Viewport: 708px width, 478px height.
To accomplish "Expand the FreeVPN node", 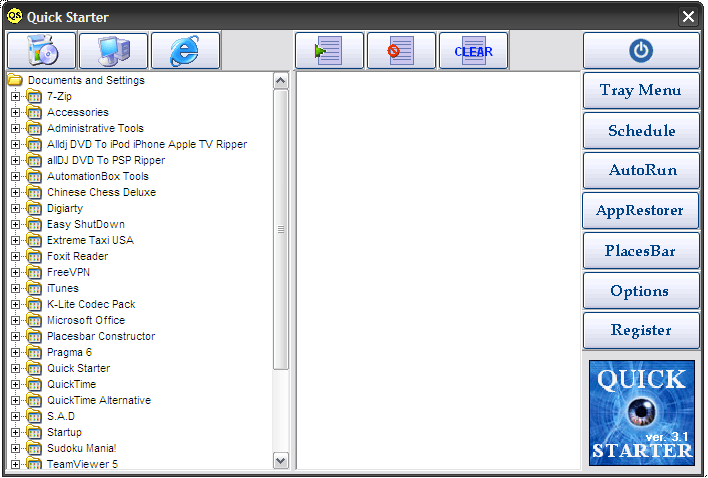I will 15,272.
